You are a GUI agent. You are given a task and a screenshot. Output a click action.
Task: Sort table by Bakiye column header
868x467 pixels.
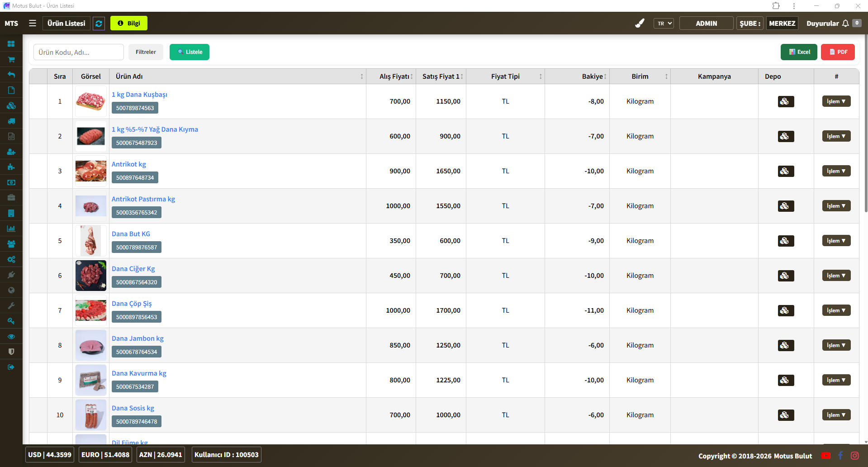click(x=592, y=76)
